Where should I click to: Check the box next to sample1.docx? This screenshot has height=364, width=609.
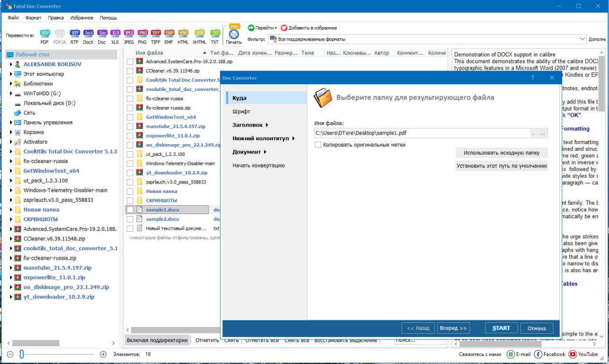[x=130, y=209]
